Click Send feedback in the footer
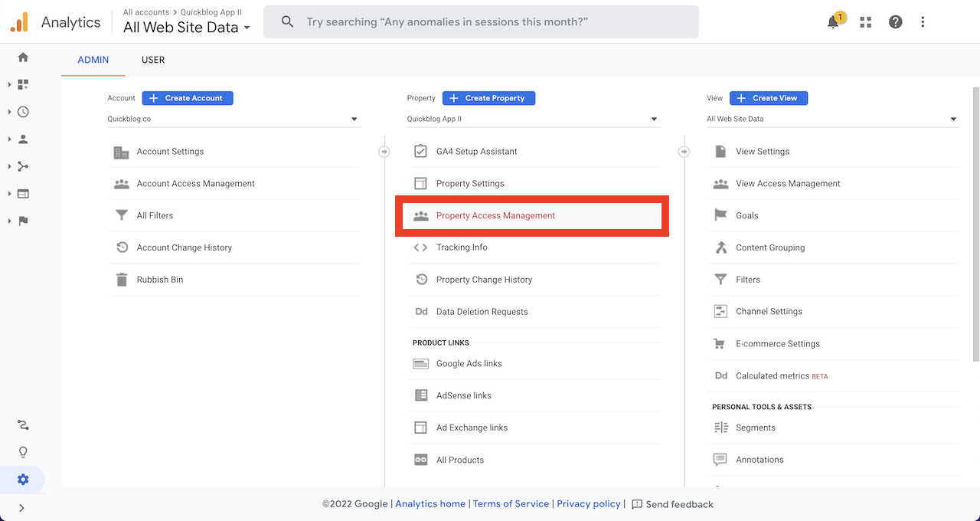 click(x=672, y=504)
